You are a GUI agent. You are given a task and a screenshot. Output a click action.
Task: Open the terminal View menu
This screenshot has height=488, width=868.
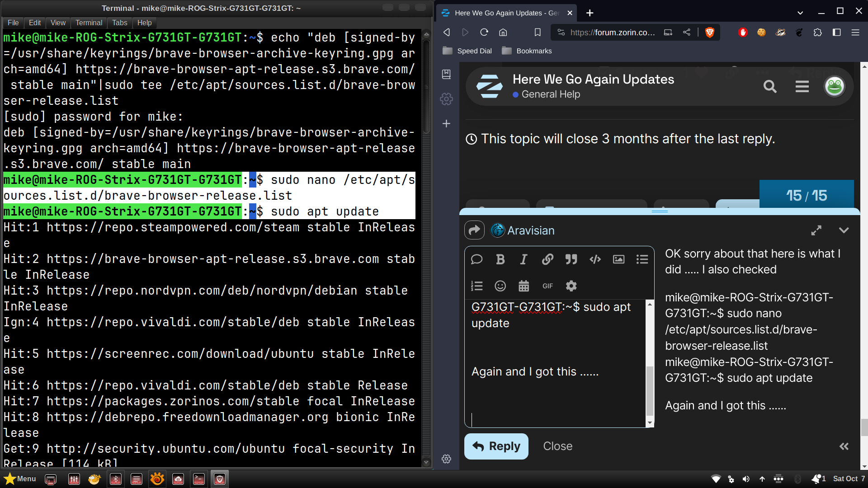pyautogui.click(x=58, y=23)
